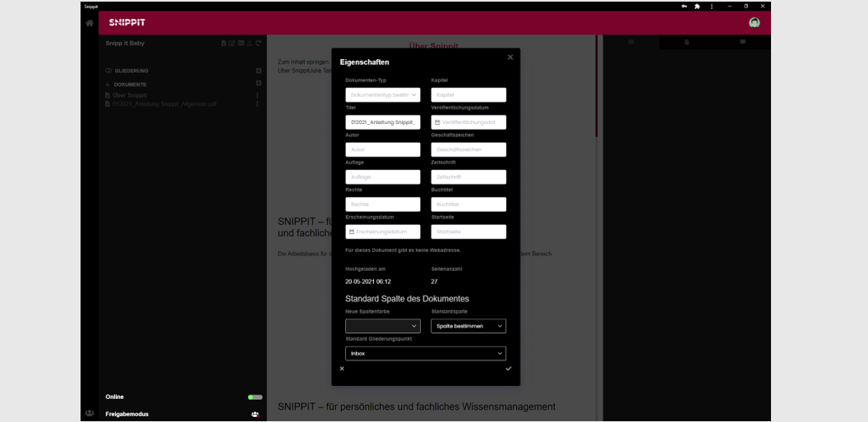Open the three-dot menu for 012021_Anleitung Snippit_Allgemein.pdf
This screenshot has width=868, height=422.
click(x=256, y=104)
